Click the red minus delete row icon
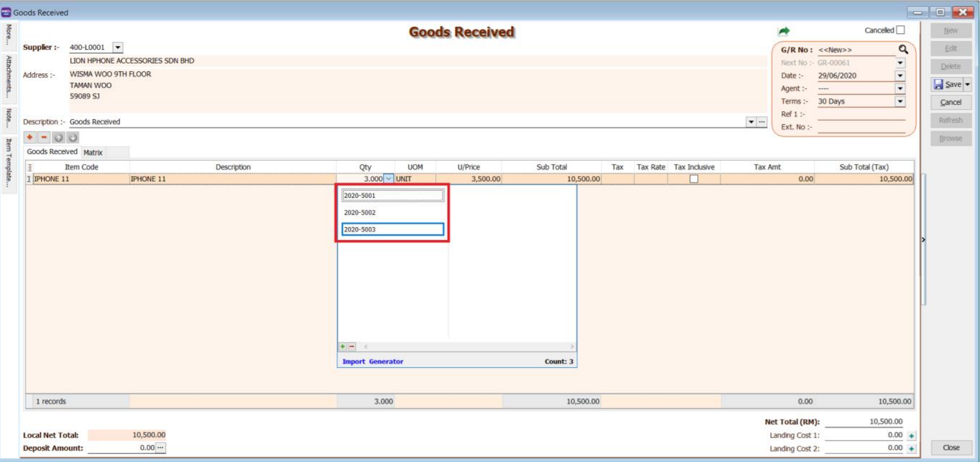This screenshot has height=462, width=980. tap(44, 138)
